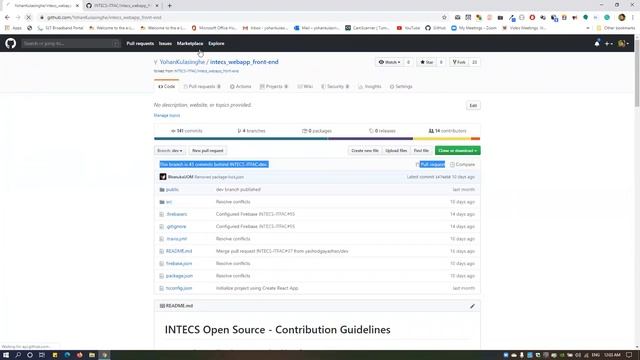Click Edit for the repository description
Screen dimensions: 640x360
pyautogui.click(x=473, y=106)
